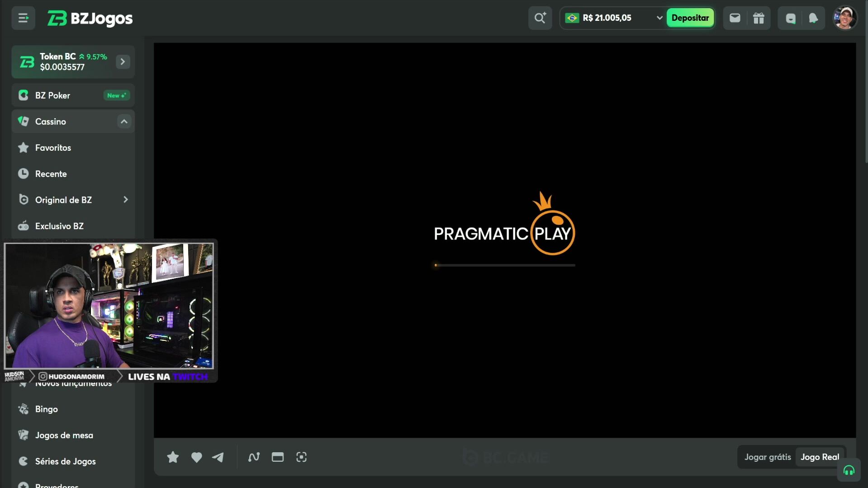The width and height of the screenshot is (868, 488).
Task: Open the live support headset icon
Action: 849,471
